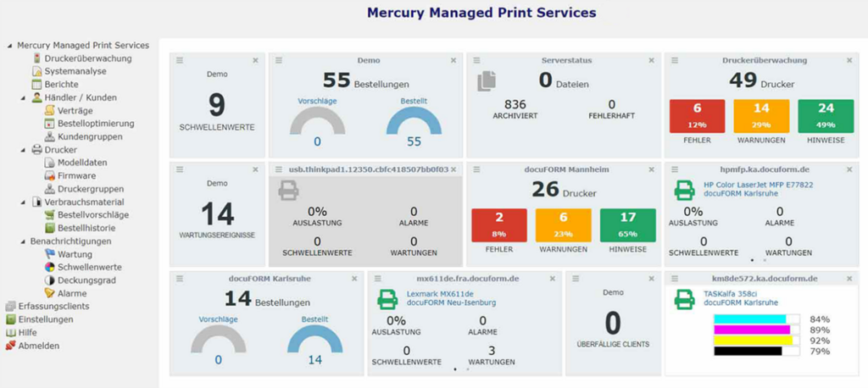Screen dimensions: 868x388
Task: Click Abmelden to log out
Action: 39,346
